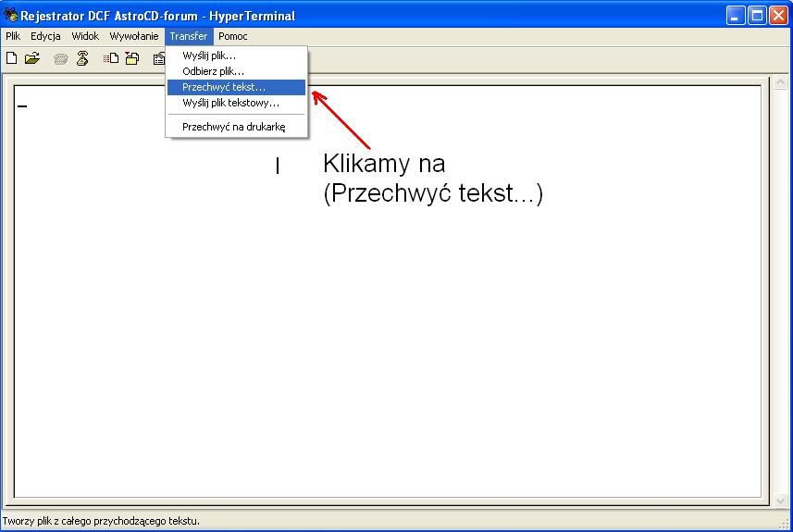Close the open Transfer menu
The height and width of the screenshot is (532, 793).
pos(189,36)
